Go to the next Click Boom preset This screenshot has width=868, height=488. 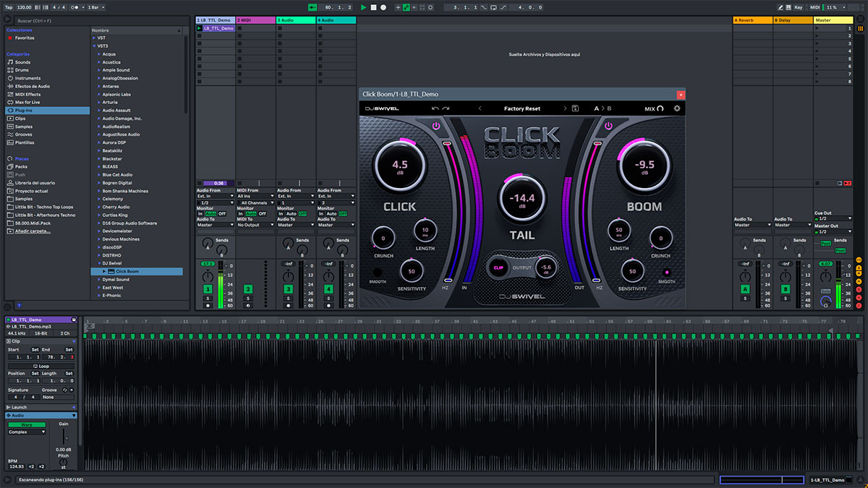(x=565, y=108)
